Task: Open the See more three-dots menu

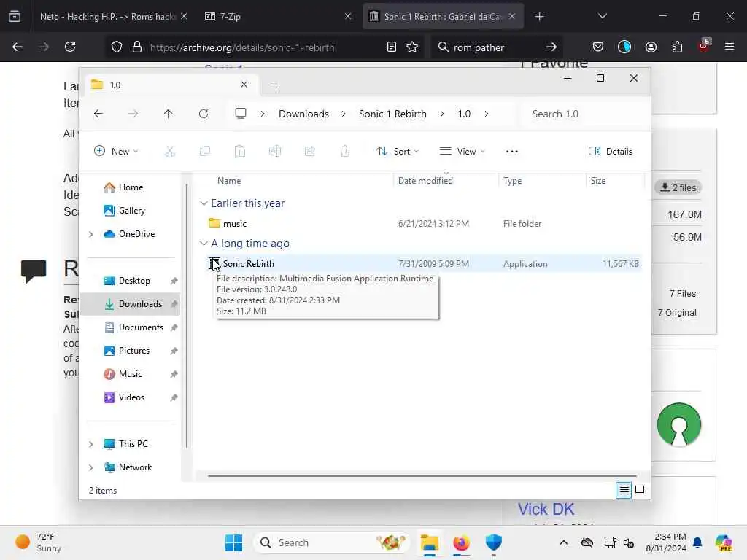Action: tap(511, 152)
